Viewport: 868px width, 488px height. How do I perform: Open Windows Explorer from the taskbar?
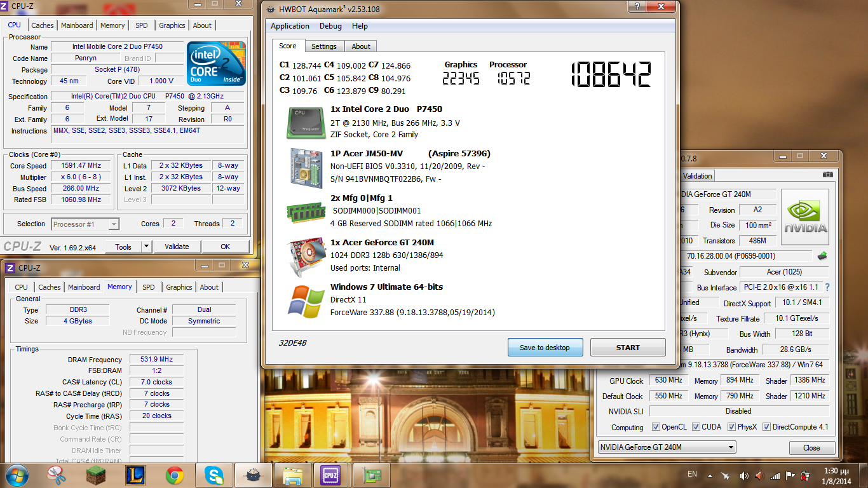pos(293,475)
